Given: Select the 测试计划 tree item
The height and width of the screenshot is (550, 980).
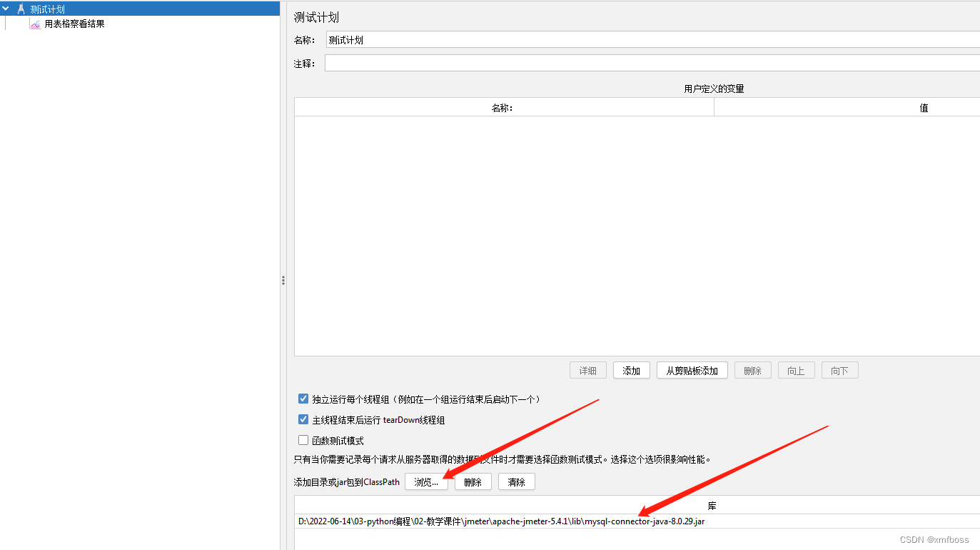Looking at the screenshot, I should point(47,9).
